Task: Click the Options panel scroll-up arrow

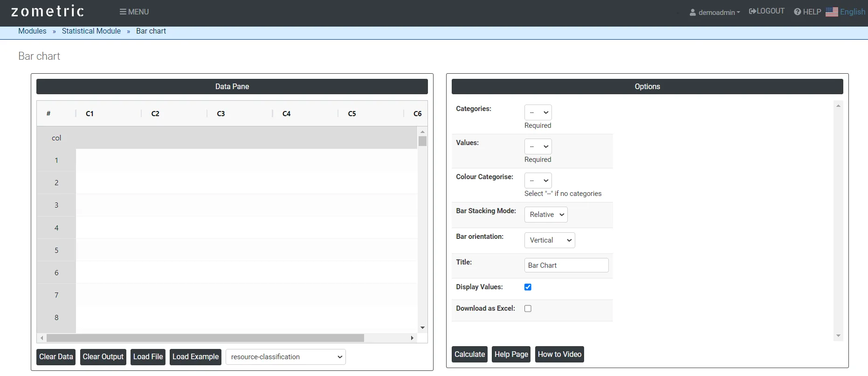Action: click(838, 106)
